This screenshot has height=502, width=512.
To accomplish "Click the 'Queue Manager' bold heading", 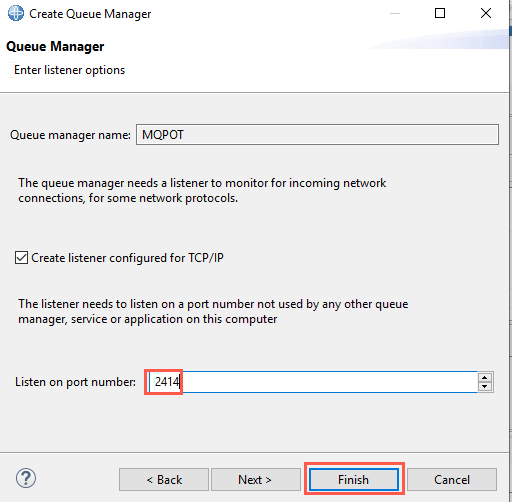I will click(55, 47).
